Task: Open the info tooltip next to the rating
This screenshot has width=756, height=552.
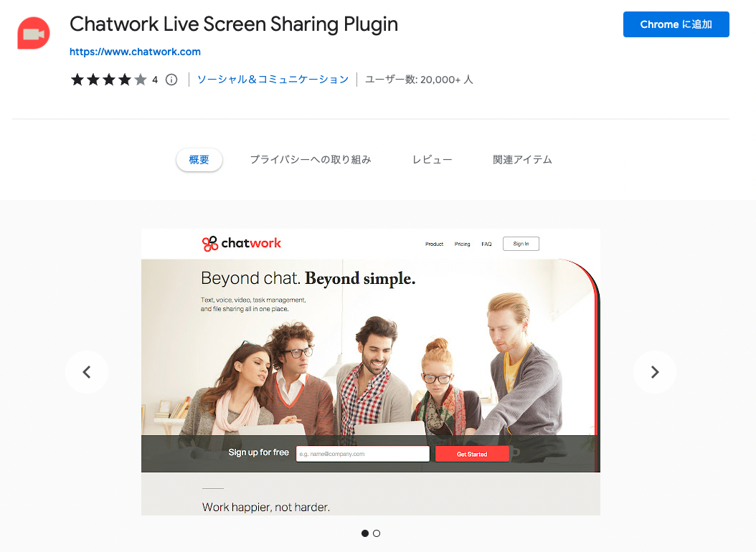Action: [x=171, y=80]
